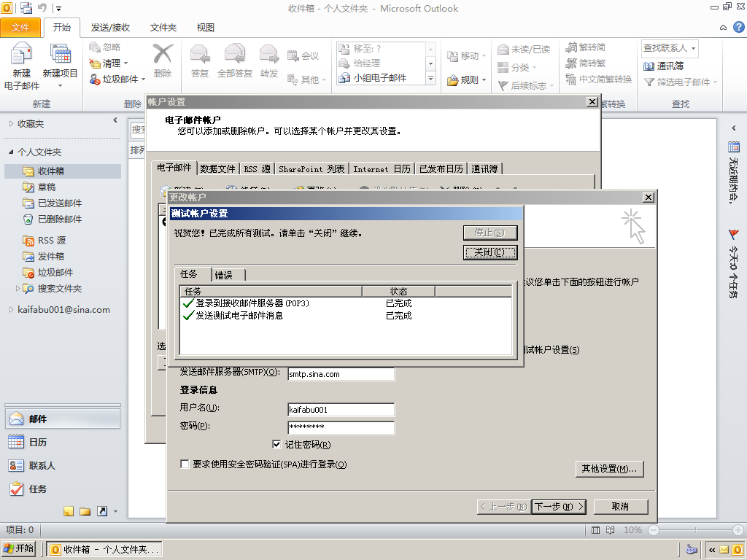747x560 pixels.
Task: Click the Outlook Inbox taskbar button
Action: (x=104, y=550)
